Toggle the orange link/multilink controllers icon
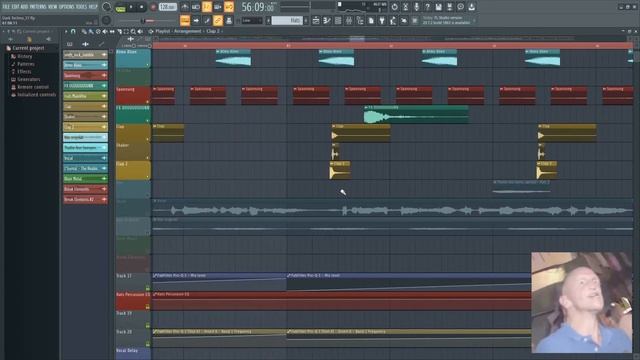This screenshot has width=640, height=360. 218,20
